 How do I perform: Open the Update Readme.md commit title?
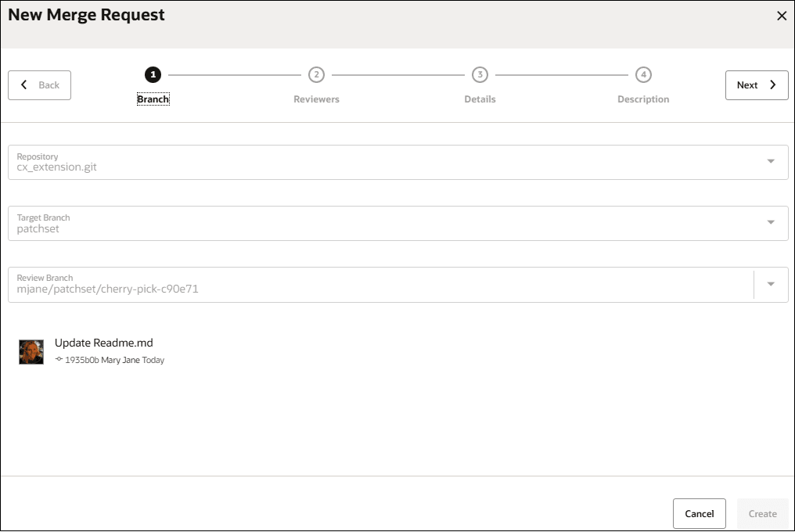pyautogui.click(x=104, y=343)
